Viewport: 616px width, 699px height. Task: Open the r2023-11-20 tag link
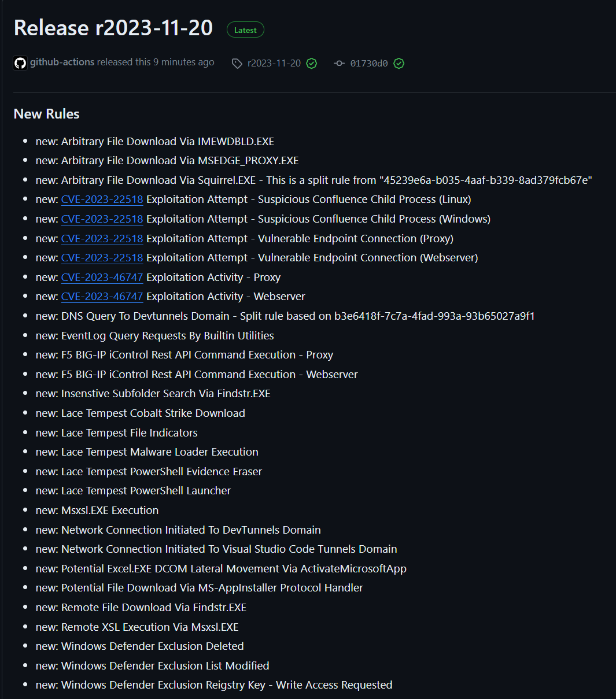(x=274, y=64)
